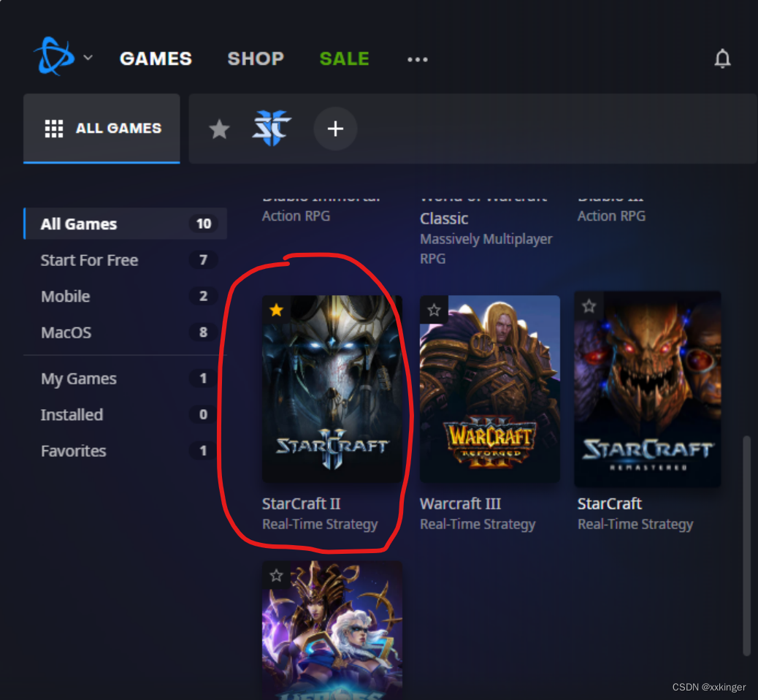Switch to the SHOP menu item
758x700 pixels.
point(255,59)
